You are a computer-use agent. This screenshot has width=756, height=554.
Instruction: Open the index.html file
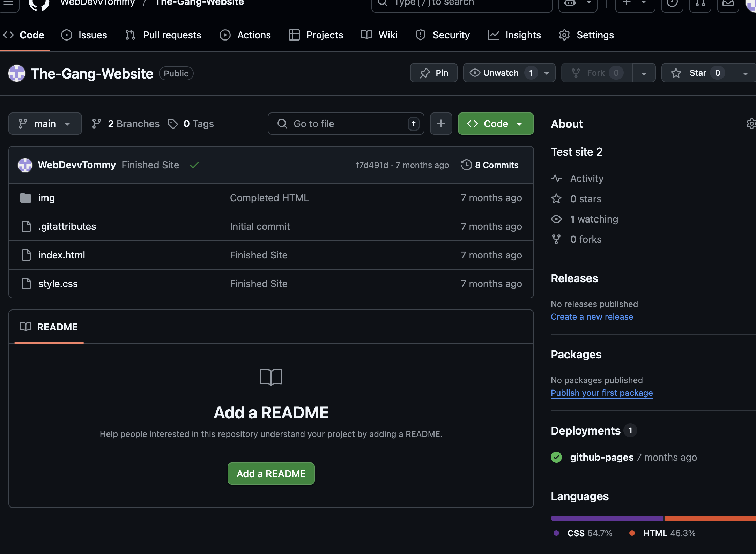pos(62,255)
